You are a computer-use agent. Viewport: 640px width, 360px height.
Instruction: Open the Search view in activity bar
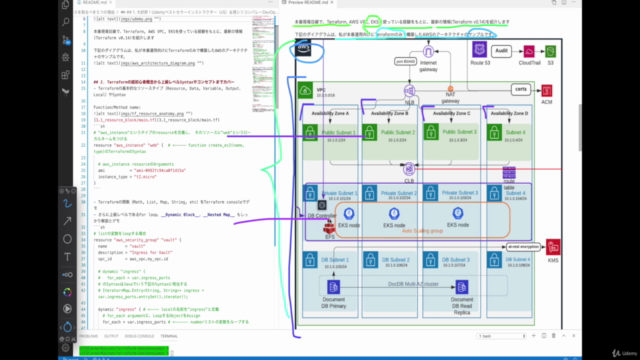pos(66,22)
